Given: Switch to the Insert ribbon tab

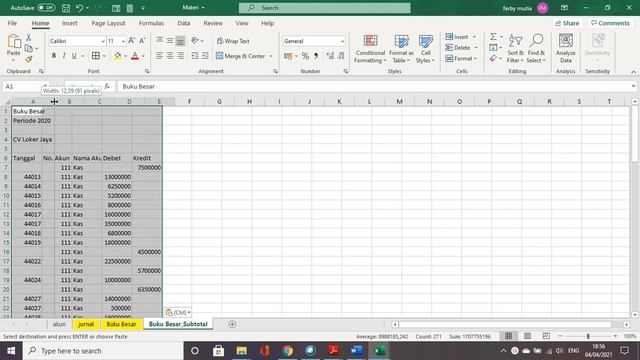Looking at the screenshot, I should (69, 23).
